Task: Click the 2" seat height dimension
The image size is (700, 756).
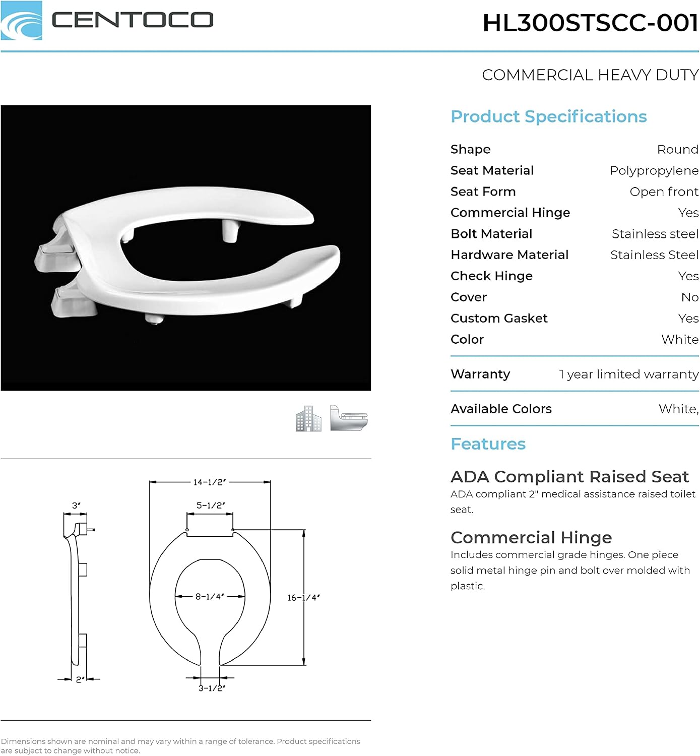Action: coord(80,679)
